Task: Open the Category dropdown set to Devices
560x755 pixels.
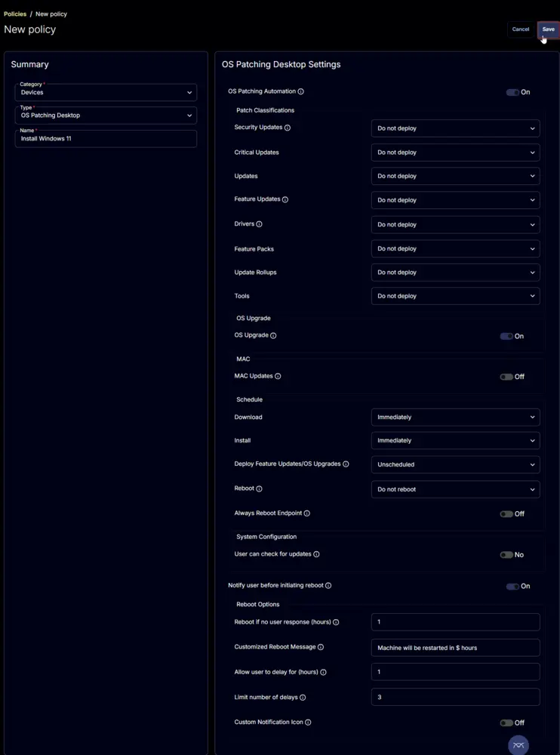Action: [x=106, y=92]
